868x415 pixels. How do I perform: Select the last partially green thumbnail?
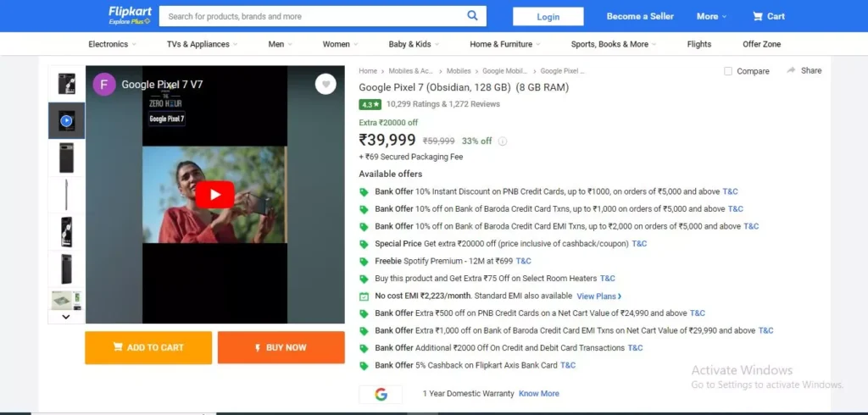click(x=66, y=299)
